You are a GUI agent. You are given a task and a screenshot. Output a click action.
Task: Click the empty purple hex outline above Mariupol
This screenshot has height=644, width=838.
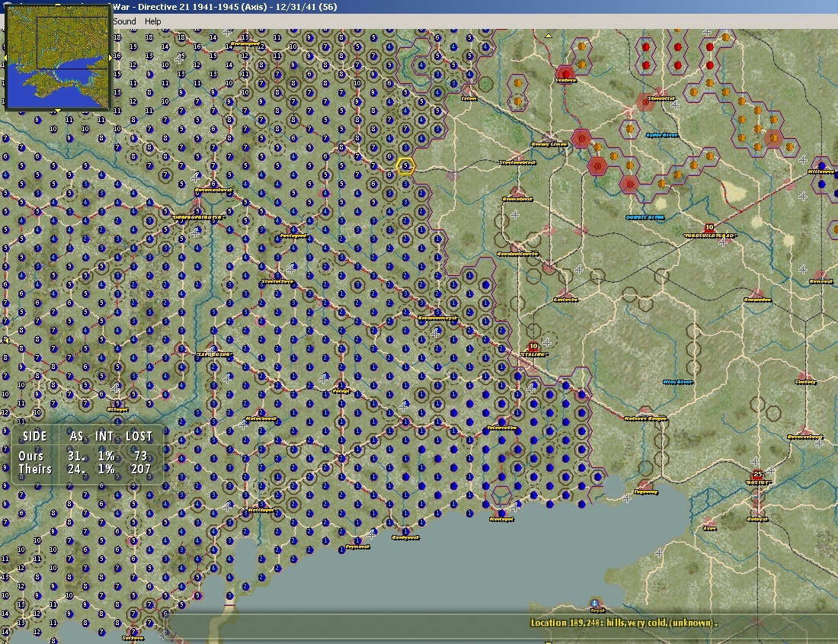pos(501,495)
